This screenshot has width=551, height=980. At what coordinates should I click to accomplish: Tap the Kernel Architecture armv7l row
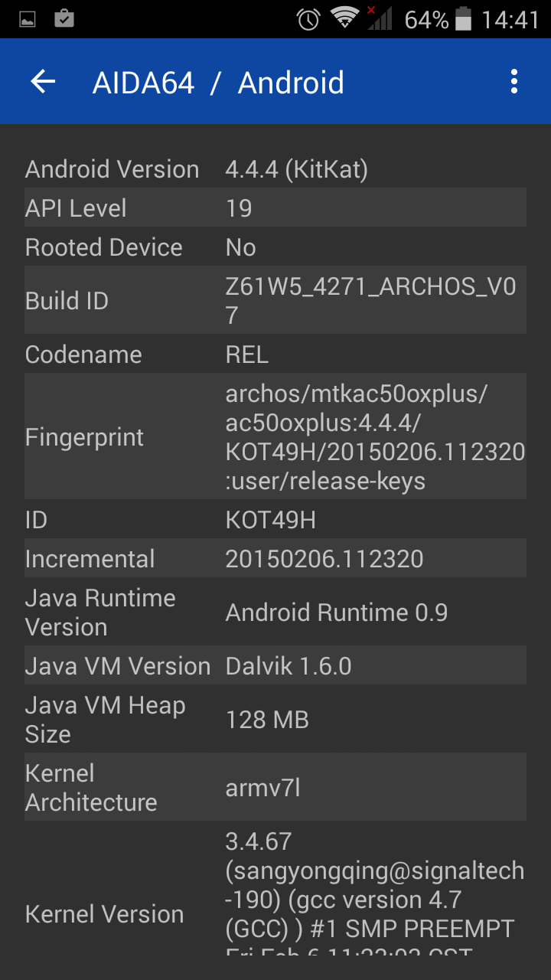pyautogui.click(x=275, y=788)
